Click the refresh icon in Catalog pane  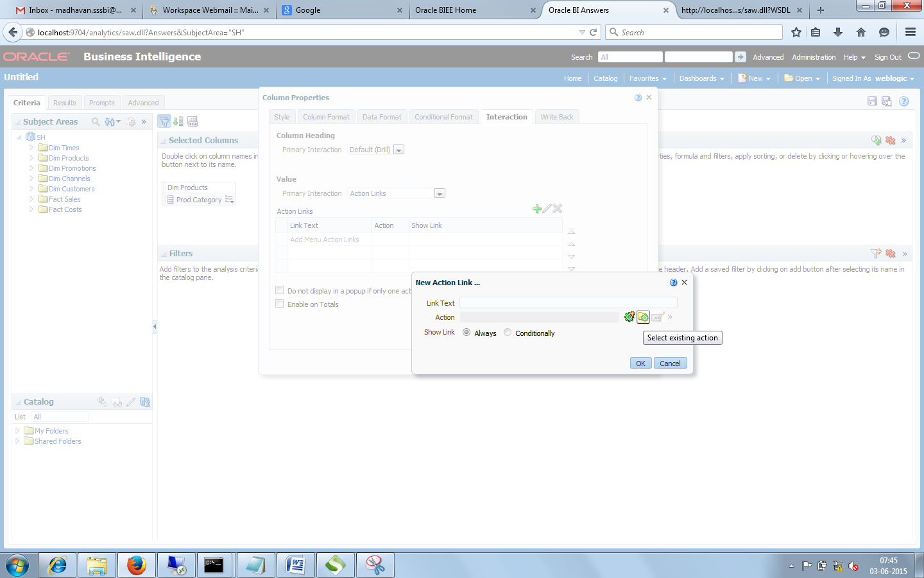[x=145, y=402]
